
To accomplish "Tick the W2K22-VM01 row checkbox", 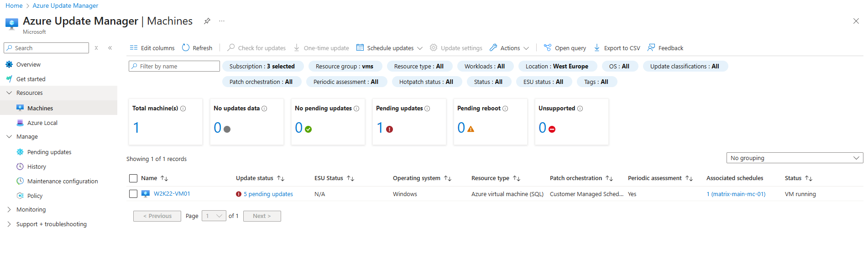I will click(x=133, y=194).
